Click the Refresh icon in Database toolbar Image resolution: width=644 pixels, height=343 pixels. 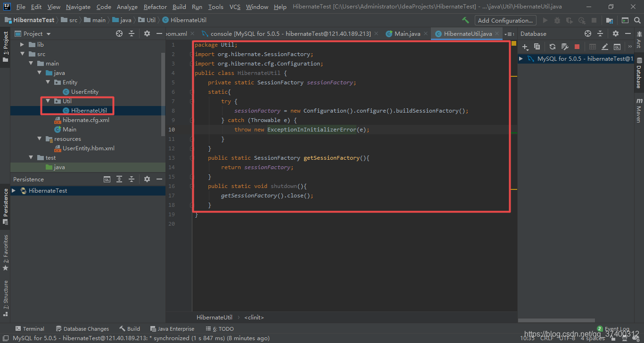pos(553,47)
